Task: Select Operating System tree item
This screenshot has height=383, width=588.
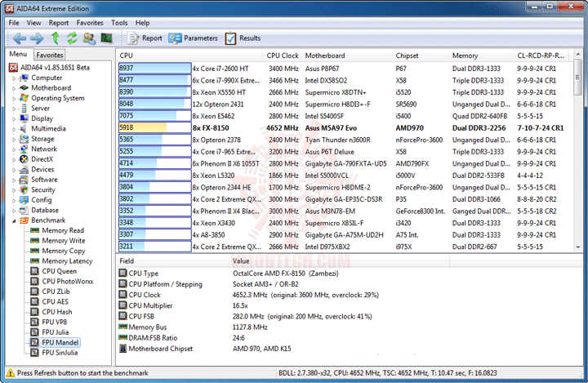Action: [x=58, y=98]
